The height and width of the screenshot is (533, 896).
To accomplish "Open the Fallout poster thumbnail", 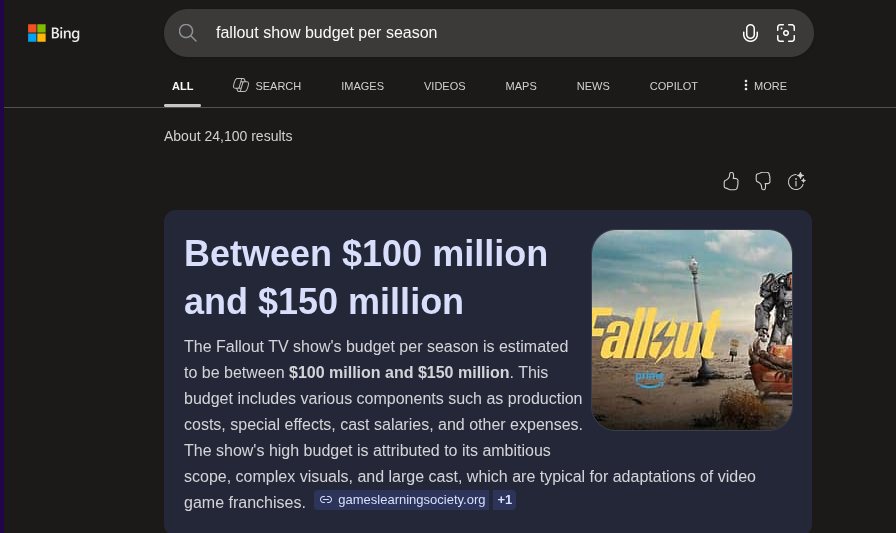I will point(692,330).
